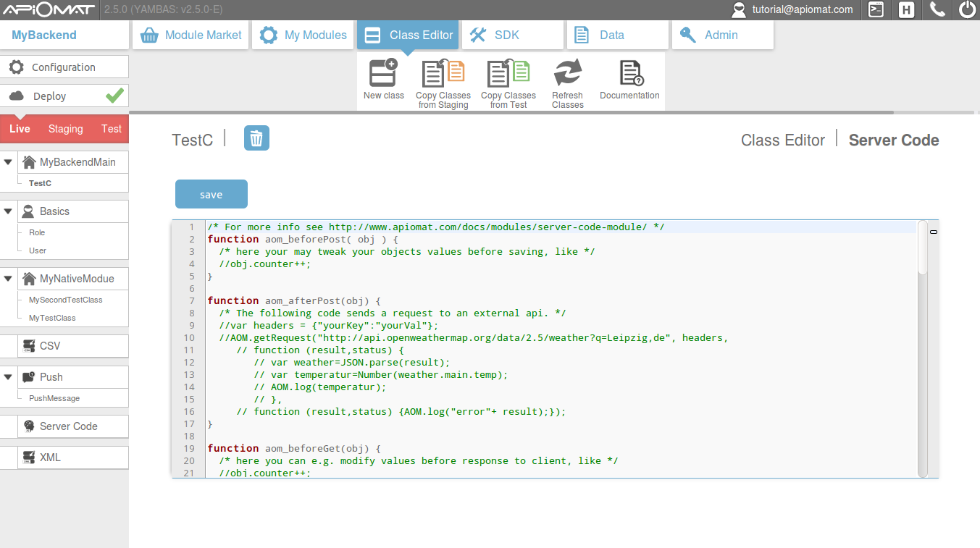The image size is (980, 548).
Task: Select the Class Editor tab
Action: pos(408,35)
